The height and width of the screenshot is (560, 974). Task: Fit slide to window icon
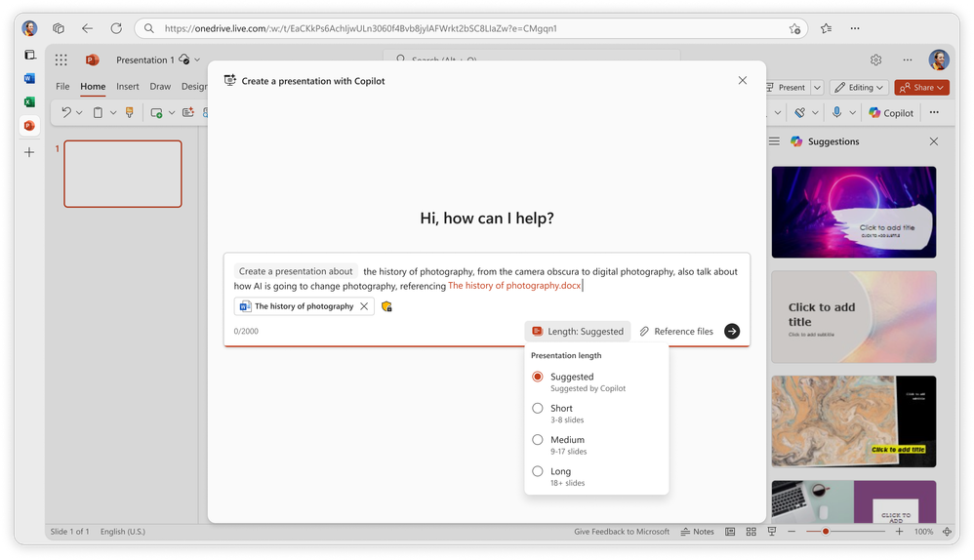pyautogui.click(x=947, y=532)
